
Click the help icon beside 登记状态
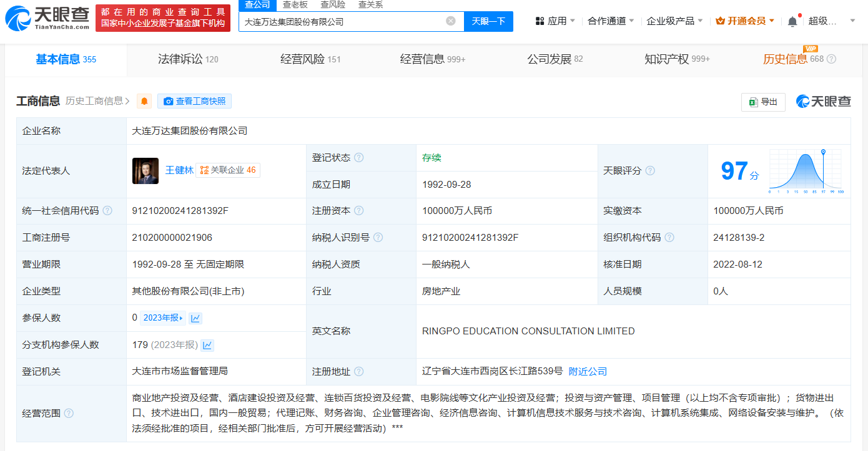359,158
